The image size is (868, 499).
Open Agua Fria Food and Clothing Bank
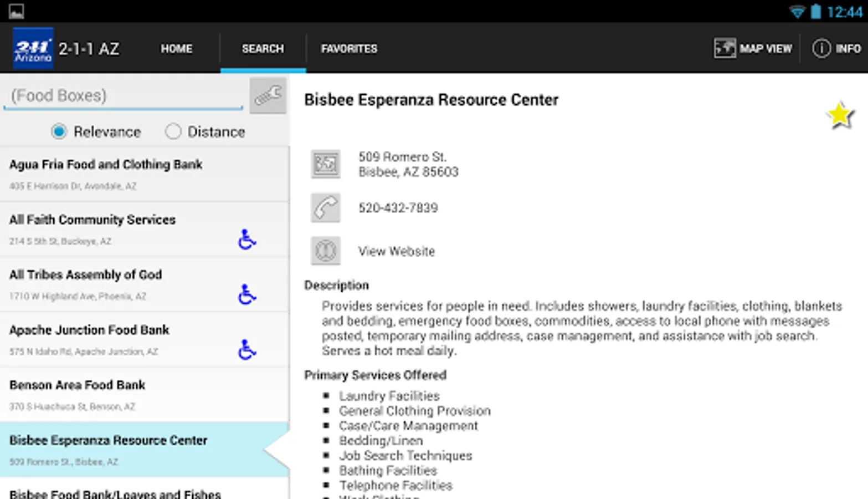point(145,174)
